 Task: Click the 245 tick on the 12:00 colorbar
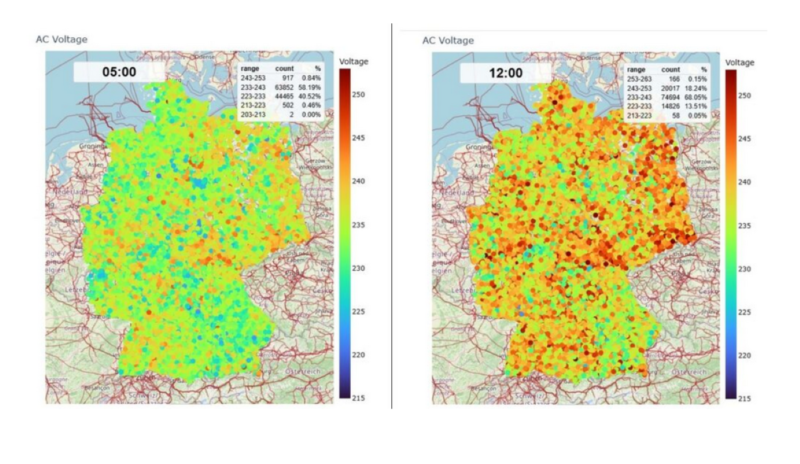(744, 139)
